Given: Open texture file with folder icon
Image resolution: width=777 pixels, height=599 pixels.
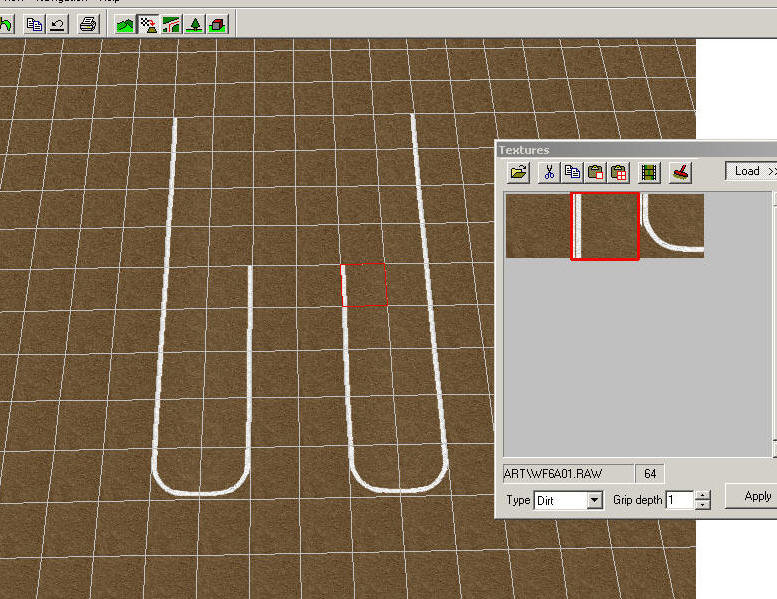Looking at the screenshot, I should 518,172.
